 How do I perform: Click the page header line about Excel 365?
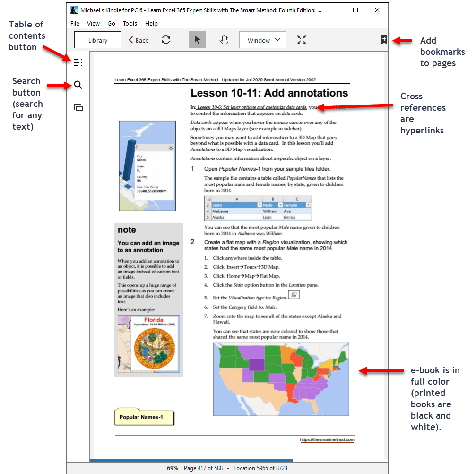tap(215, 80)
